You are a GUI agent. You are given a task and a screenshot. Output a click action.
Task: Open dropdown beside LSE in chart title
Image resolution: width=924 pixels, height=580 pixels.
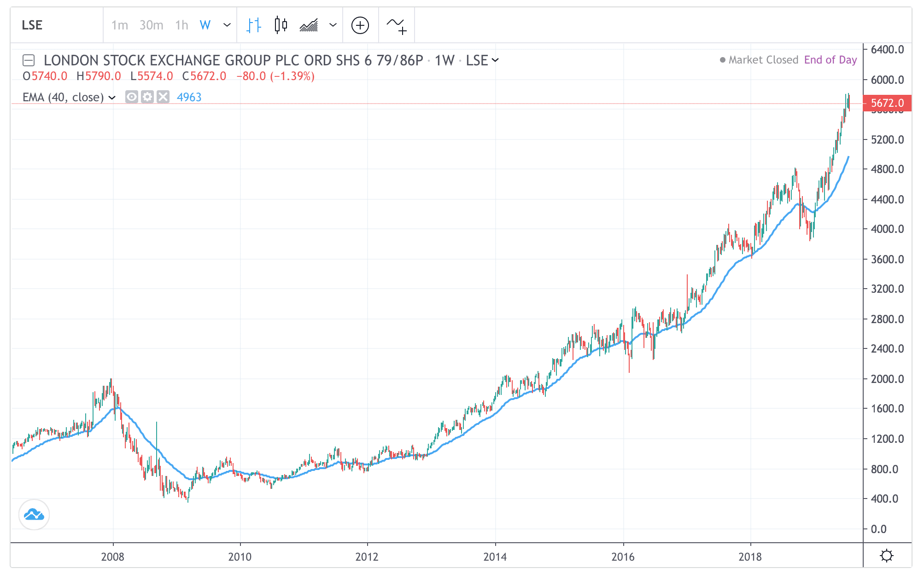pyautogui.click(x=495, y=60)
